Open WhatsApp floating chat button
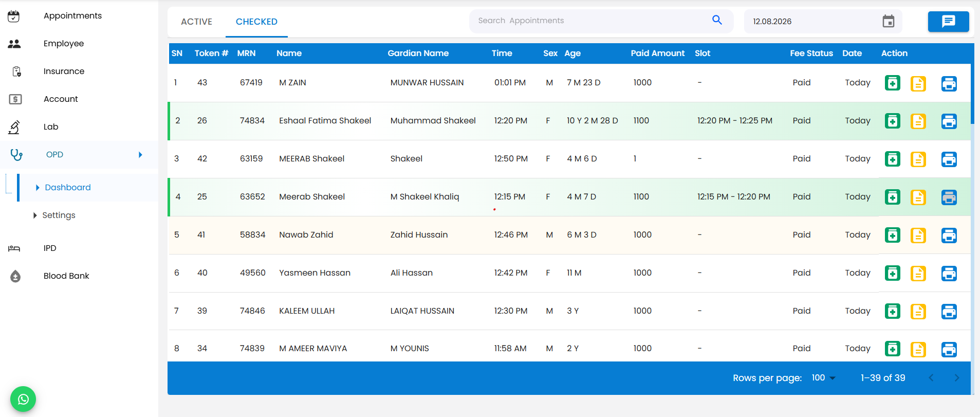 (x=23, y=399)
